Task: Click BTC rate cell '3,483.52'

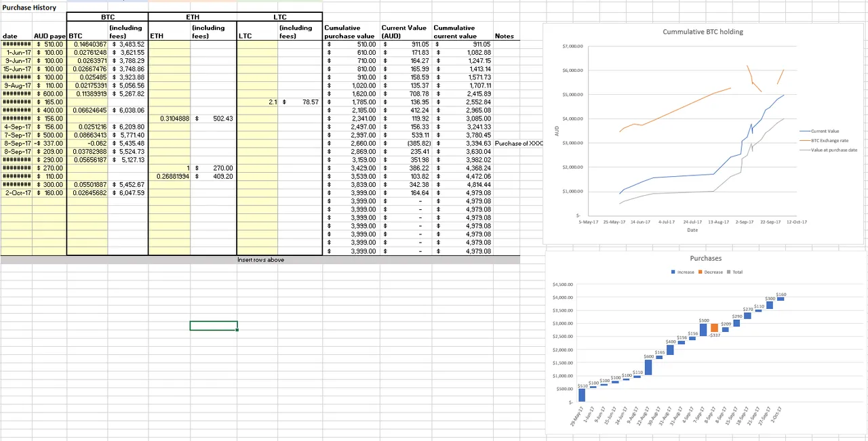Action: 127,44
